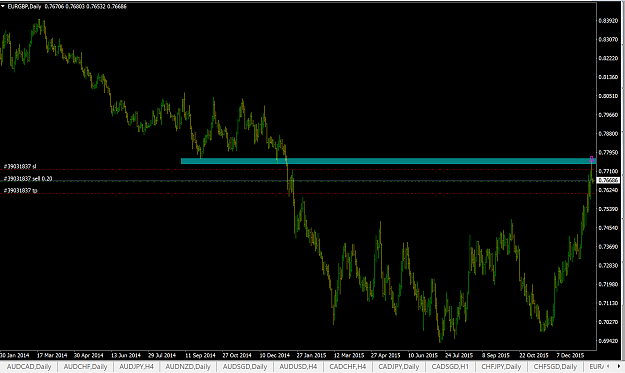625x373 pixels.
Task: Open the CHFJPY,Daily chart tab
Action: pyautogui.click(x=501, y=367)
